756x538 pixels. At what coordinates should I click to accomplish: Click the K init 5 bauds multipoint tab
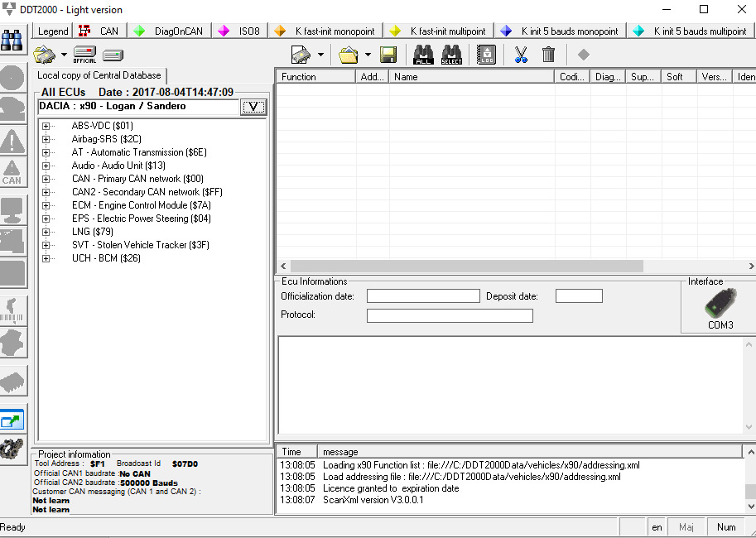coord(691,31)
